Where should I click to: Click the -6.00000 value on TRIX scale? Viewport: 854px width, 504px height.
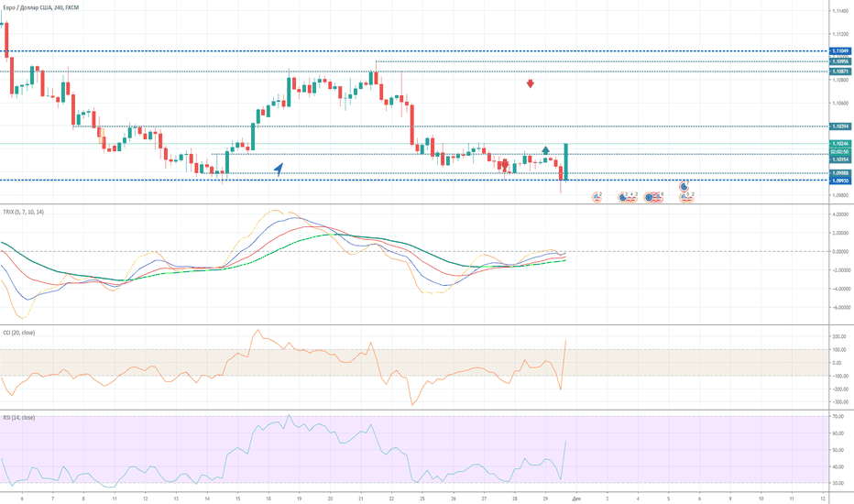[x=841, y=307]
